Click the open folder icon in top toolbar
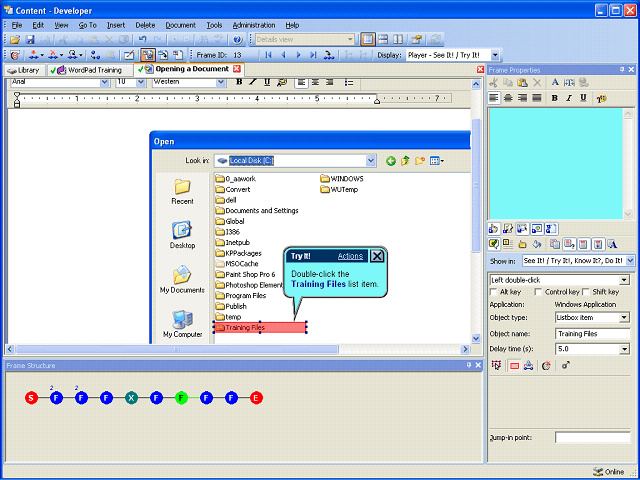This screenshot has width=640, height=480. [x=15, y=40]
